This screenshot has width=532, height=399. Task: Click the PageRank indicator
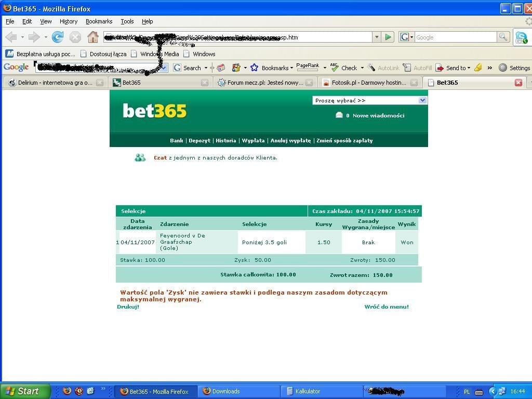click(x=308, y=67)
